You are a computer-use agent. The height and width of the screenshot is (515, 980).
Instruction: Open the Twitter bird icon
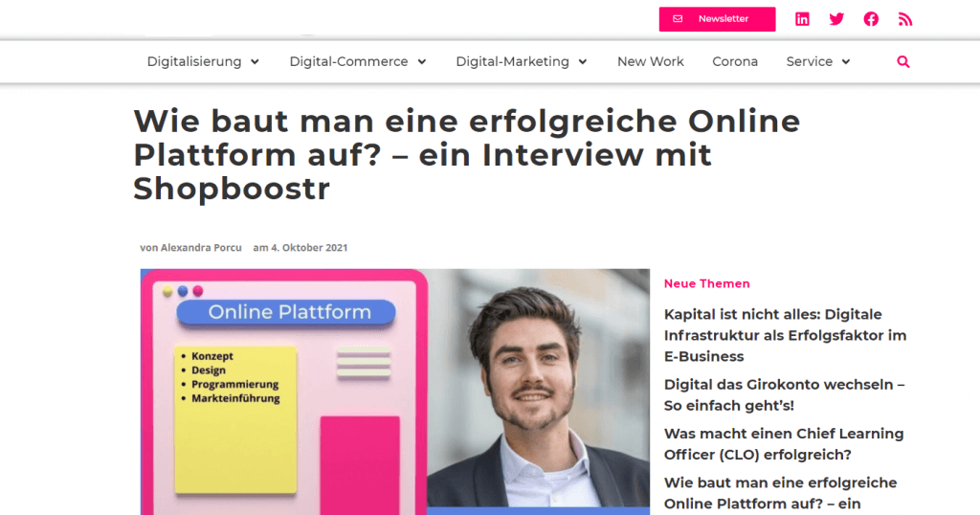tap(836, 19)
